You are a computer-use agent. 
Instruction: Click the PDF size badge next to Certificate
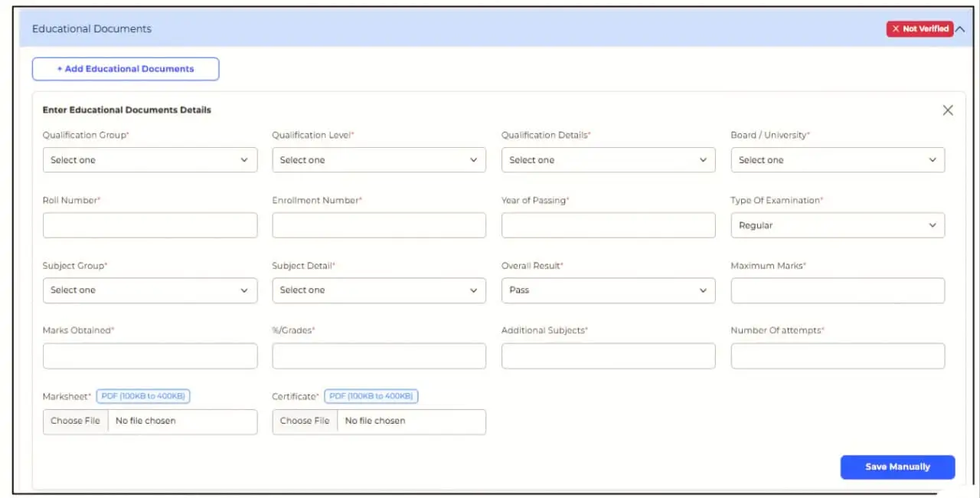[371, 396]
